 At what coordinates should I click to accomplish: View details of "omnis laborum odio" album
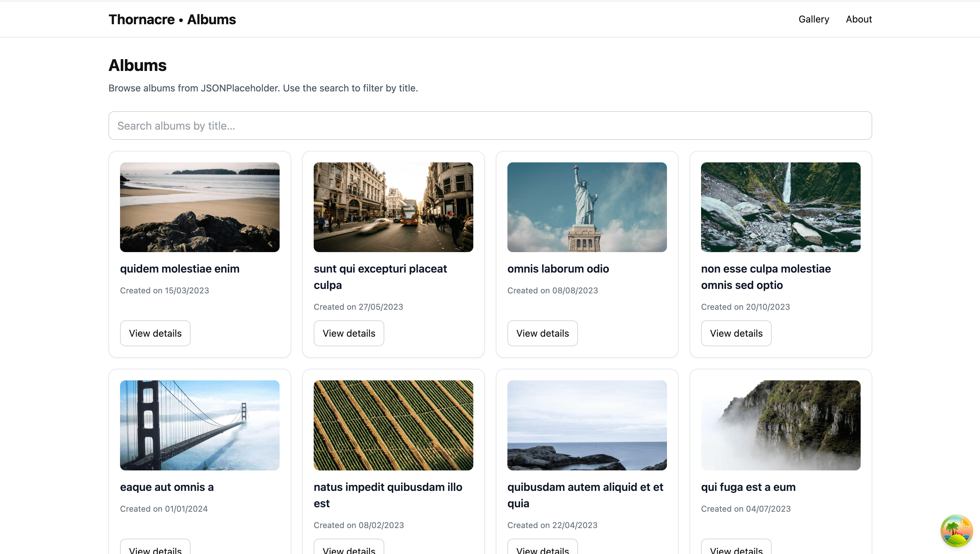[x=542, y=333]
